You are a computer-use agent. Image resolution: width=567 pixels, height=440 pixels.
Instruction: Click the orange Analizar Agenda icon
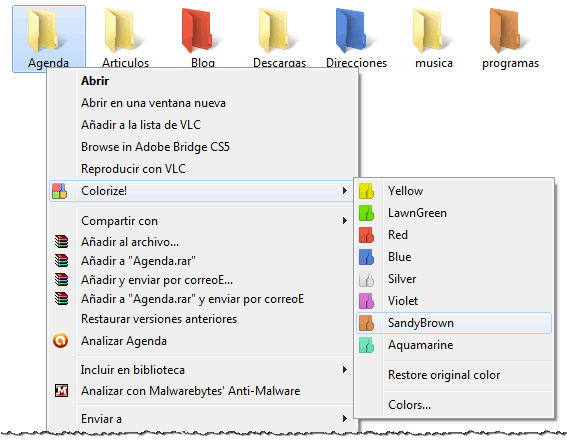tap(60, 341)
